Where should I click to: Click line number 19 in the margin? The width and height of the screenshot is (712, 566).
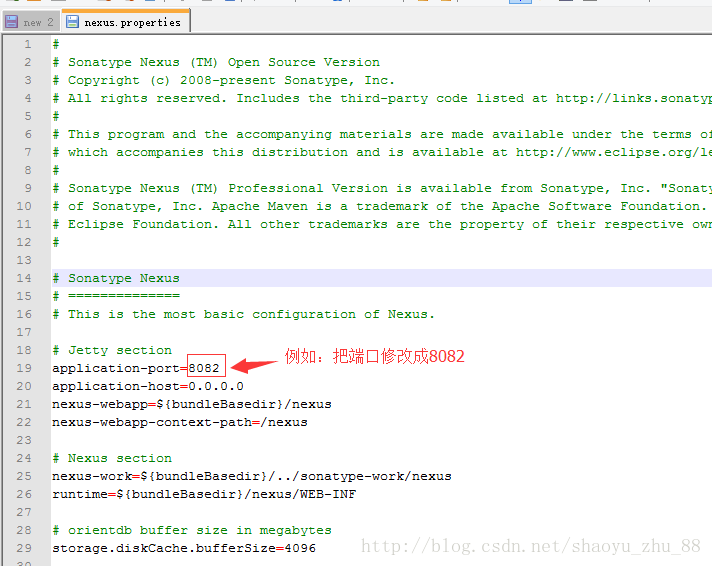(24, 368)
